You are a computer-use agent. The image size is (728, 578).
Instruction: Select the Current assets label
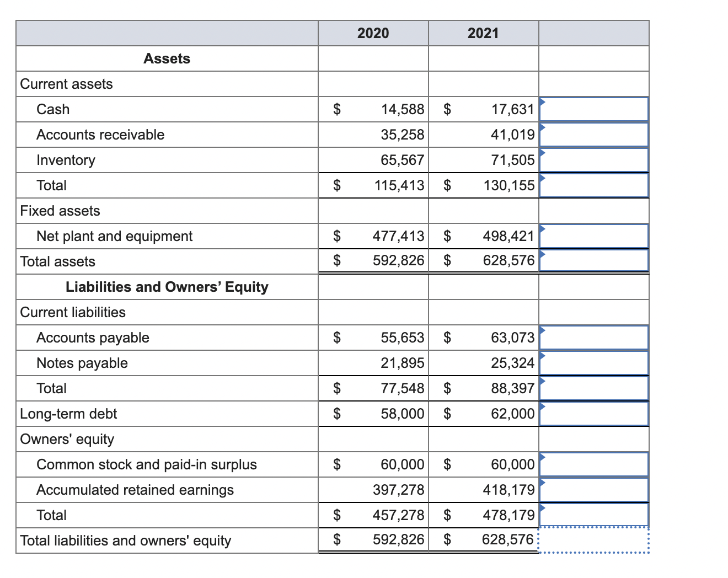(x=66, y=84)
